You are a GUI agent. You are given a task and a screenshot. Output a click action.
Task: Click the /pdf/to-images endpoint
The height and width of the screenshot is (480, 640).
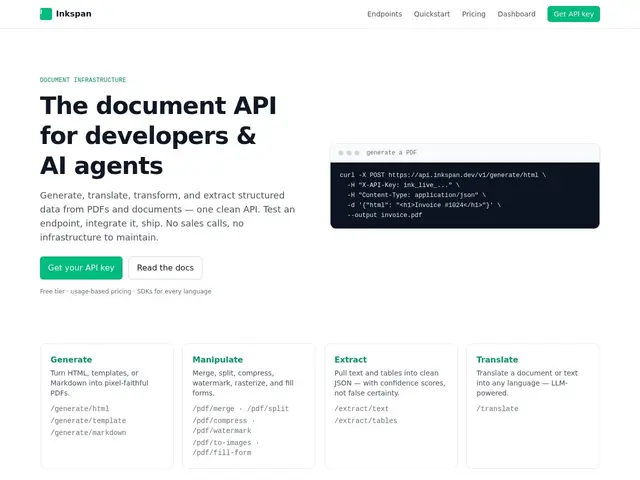tap(222, 442)
